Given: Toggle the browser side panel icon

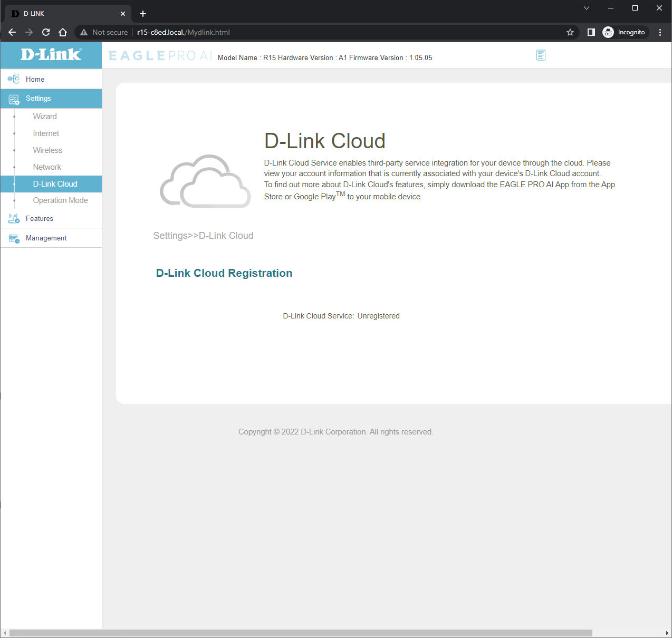Looking at the screenshot, I should [591, 32].
